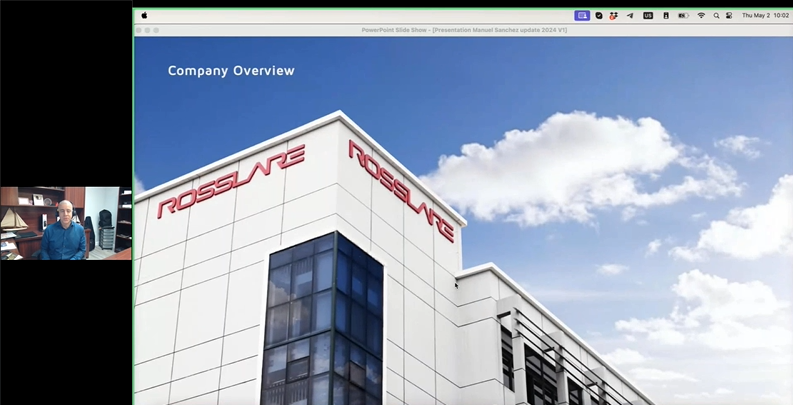Zoom the PowerPoint Slide Show window
The height and width of the screenshot is (405, 793).
pyautogui.click(x=157, y=31)
